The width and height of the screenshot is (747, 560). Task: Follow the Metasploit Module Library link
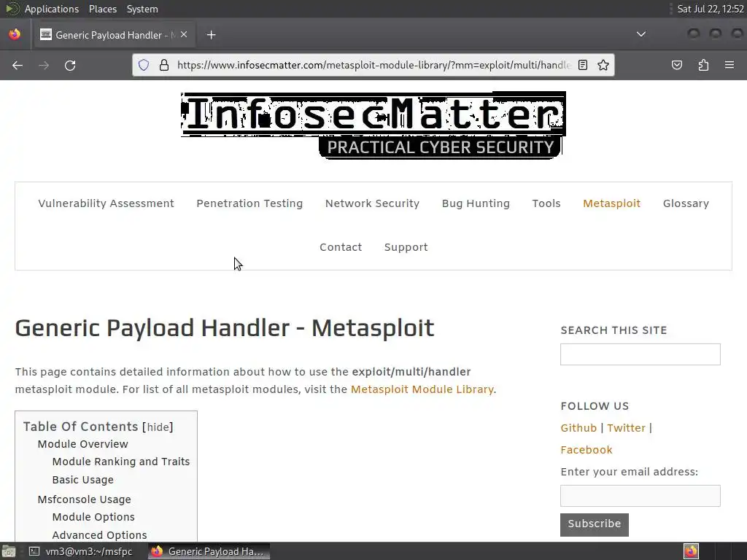coord(422,389)
